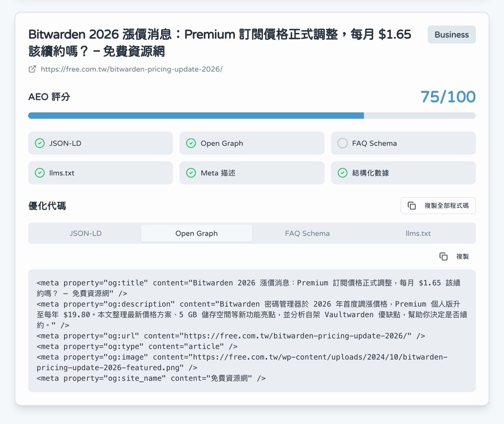The width and height of the screenshot is (504, 424).
Task: Click the green check icon for llms.txt
Action: [x=40, y=173]
